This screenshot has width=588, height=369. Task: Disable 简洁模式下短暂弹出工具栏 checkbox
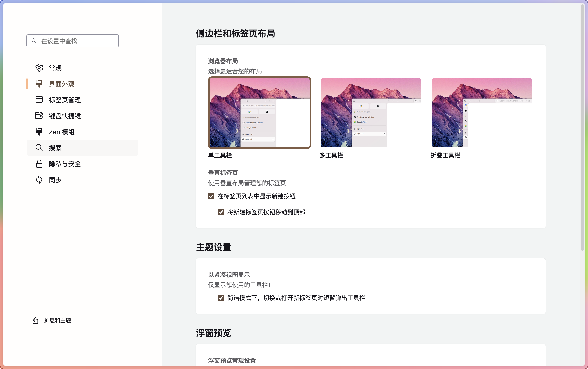[221, 298]
